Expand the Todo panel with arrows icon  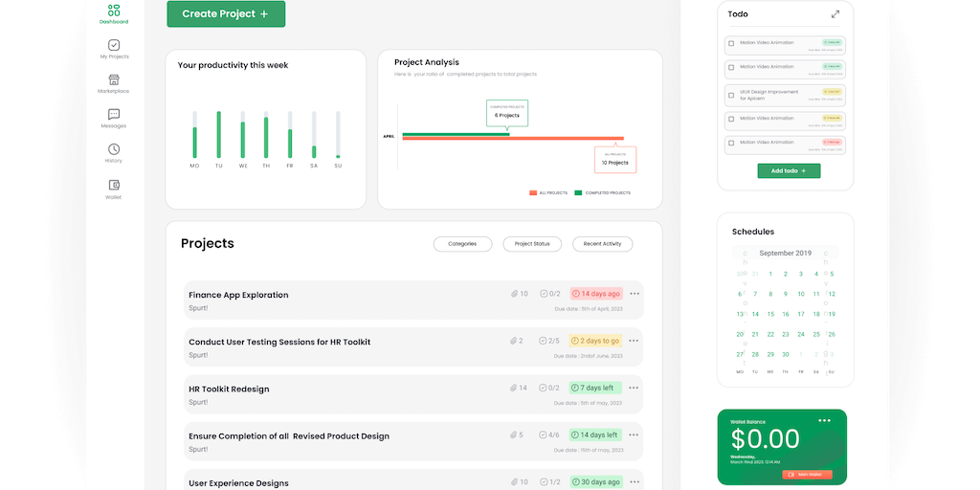click(835, 14)
